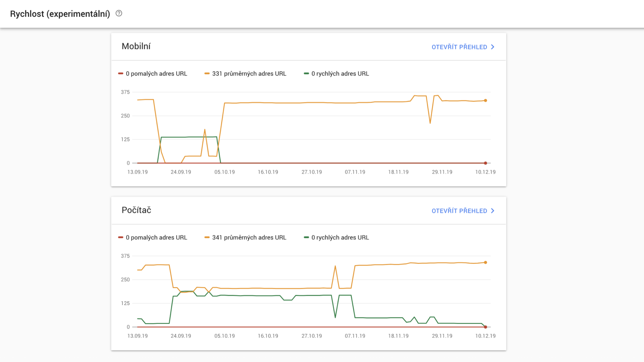
Task: Click the orange endpoint dot on Mobilní chart
Action: click(485, 101)
